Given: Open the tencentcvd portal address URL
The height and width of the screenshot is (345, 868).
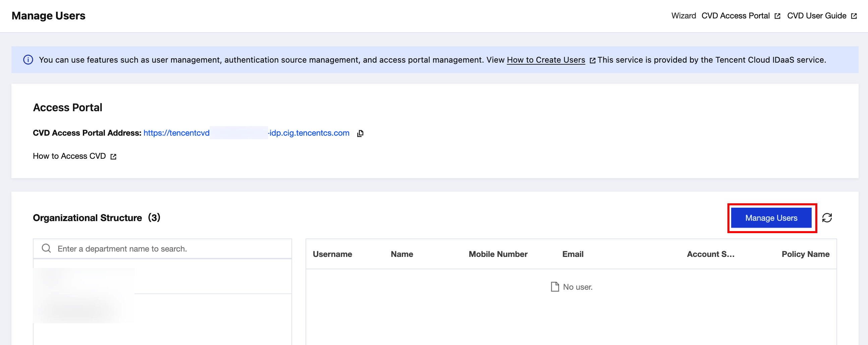Looking at the screenshot, I should (x=246, y=133).
